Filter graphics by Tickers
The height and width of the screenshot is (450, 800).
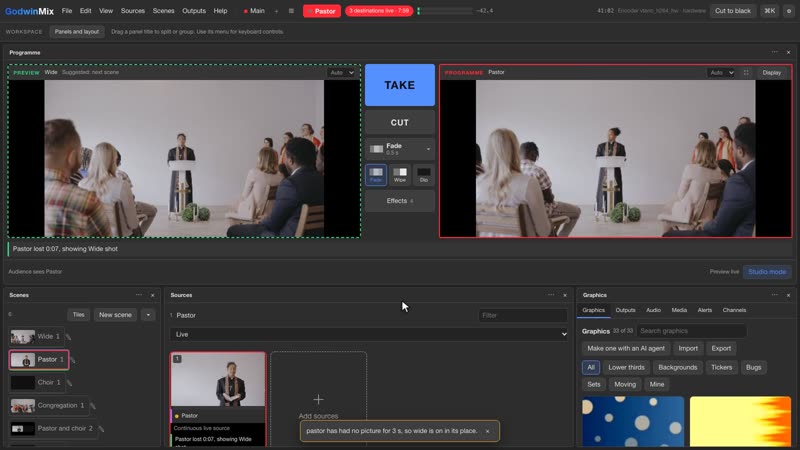point(721,367)
